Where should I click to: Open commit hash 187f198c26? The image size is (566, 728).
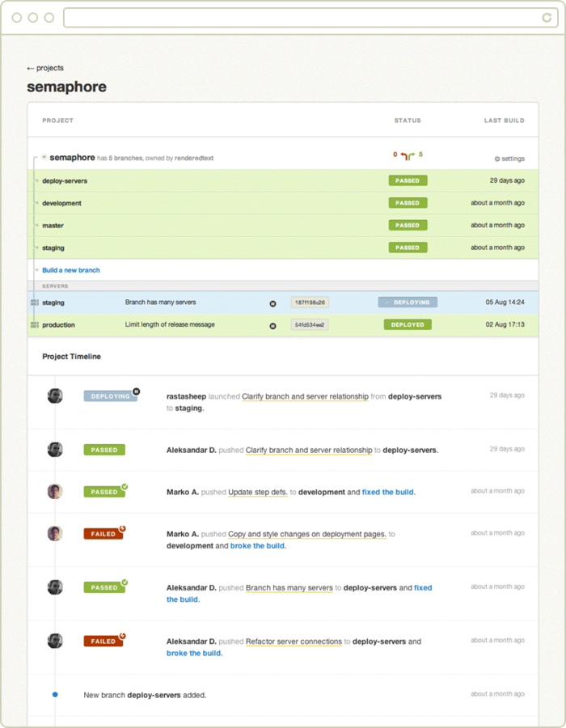coord(310,303)
